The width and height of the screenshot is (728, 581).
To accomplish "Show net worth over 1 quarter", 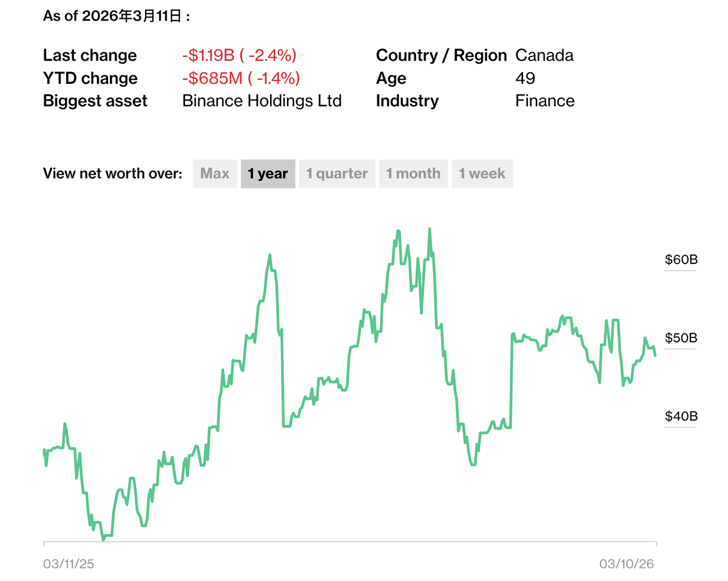I will [337, 174].
